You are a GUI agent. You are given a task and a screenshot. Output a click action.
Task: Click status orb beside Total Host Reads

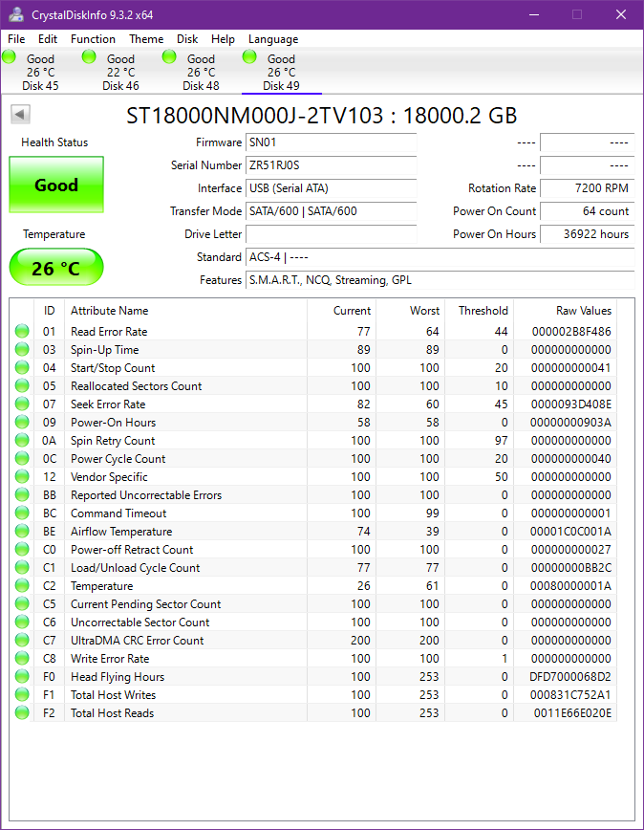[x=22, y=713]
